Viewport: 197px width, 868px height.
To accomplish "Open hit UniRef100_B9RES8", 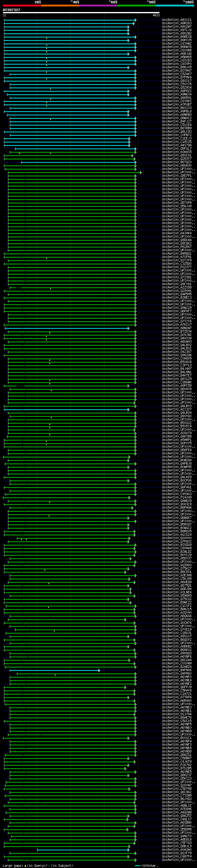I will pos(177,37).
